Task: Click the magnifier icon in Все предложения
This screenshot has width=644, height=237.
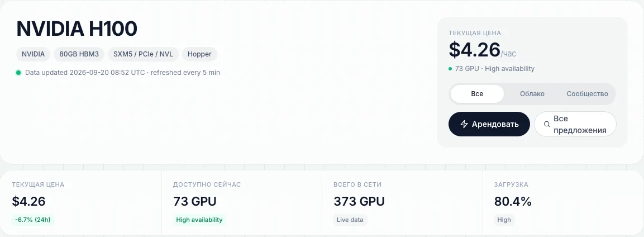Action: click(547, 124)
